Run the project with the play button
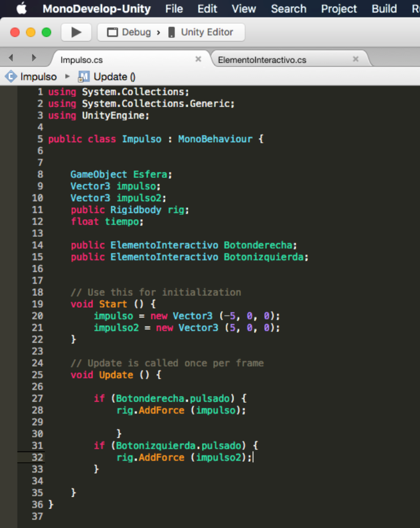 77,32
